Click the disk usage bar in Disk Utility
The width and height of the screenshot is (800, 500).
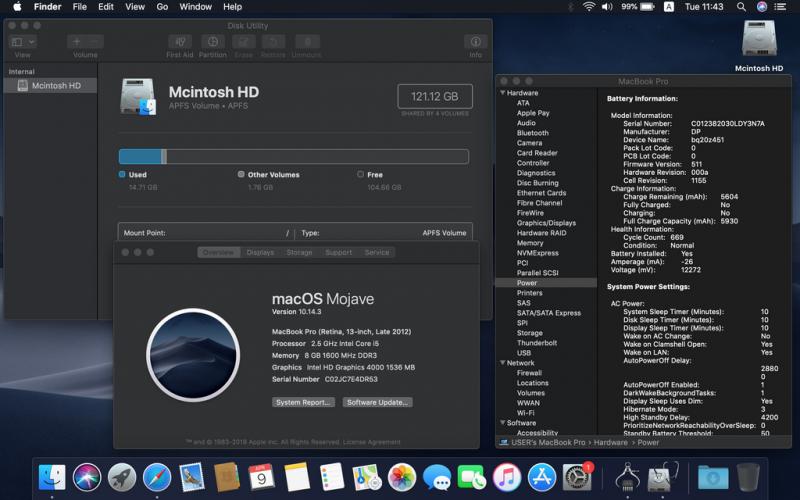pos(293,156)
